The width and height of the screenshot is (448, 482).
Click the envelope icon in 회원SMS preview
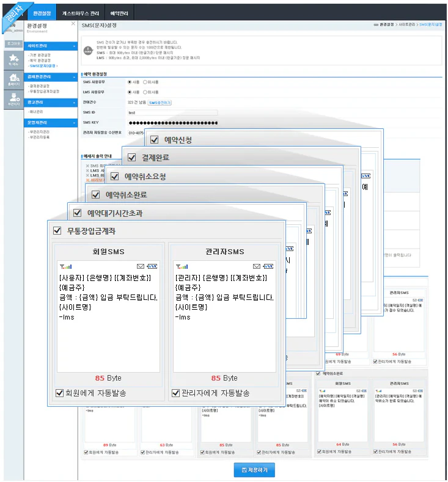[141, 266]
